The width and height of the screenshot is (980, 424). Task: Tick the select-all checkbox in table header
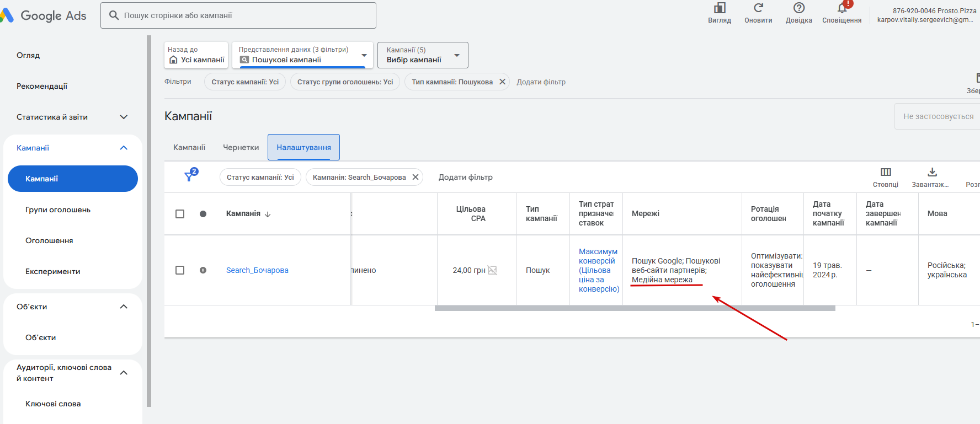180,214
